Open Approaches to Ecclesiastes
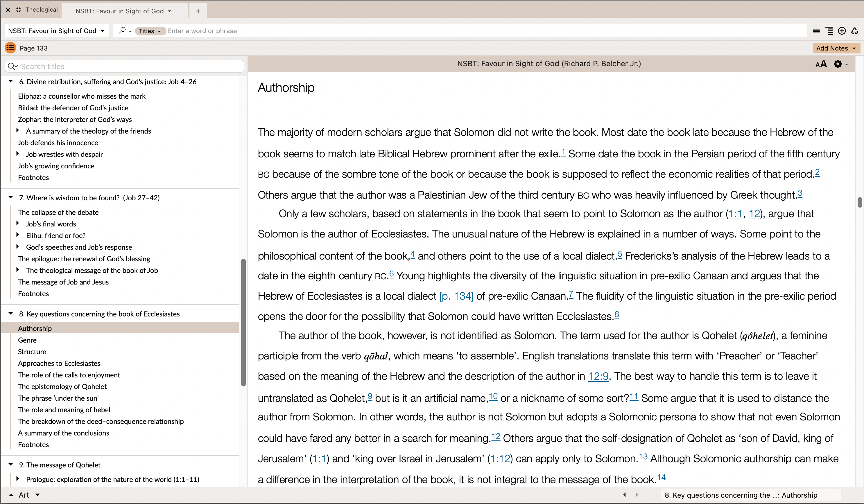Image resolution: width=864 pixels, height=504 pixels. pyautogui.click(x=59, y=363)
